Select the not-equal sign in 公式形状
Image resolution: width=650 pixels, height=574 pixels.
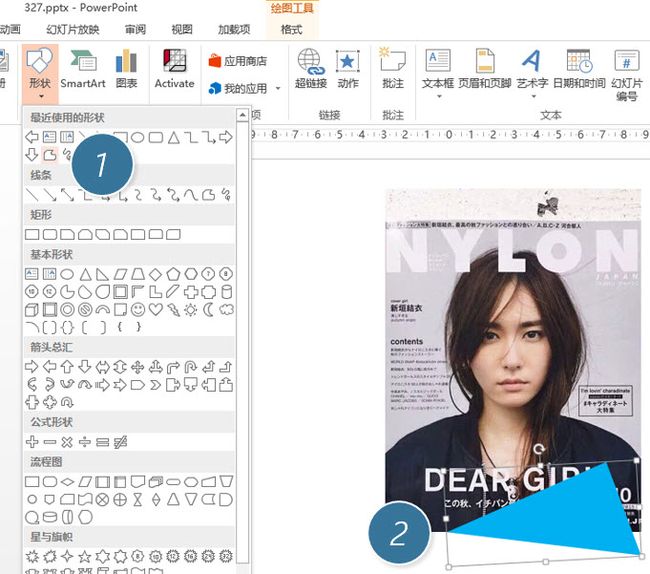click(120, 442)
